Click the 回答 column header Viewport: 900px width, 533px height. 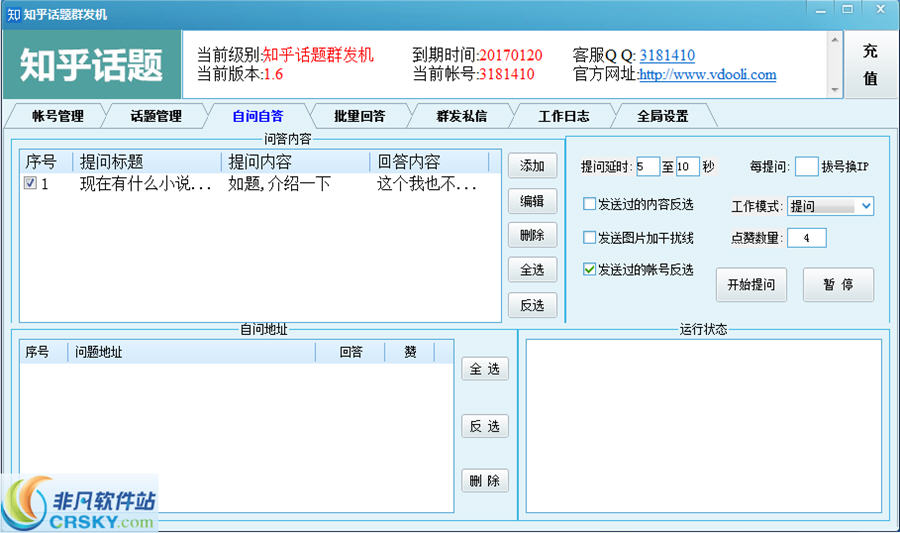click(x=350, y=352)
